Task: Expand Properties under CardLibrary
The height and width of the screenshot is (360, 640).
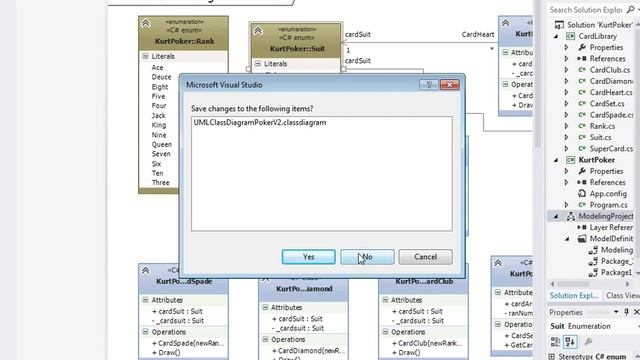Action: click(x=566, y=47)
